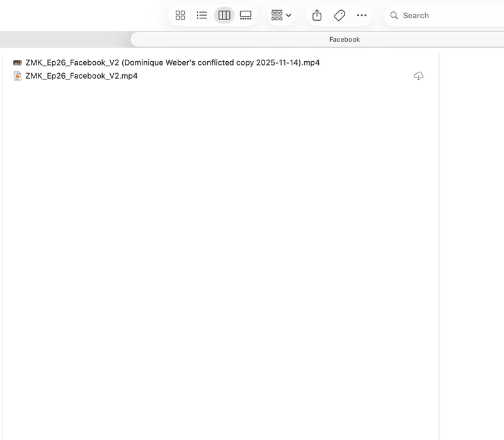The width and height of the screenshot is (504, 440).
Task: Open the tag editor
Action: (340, 15)
